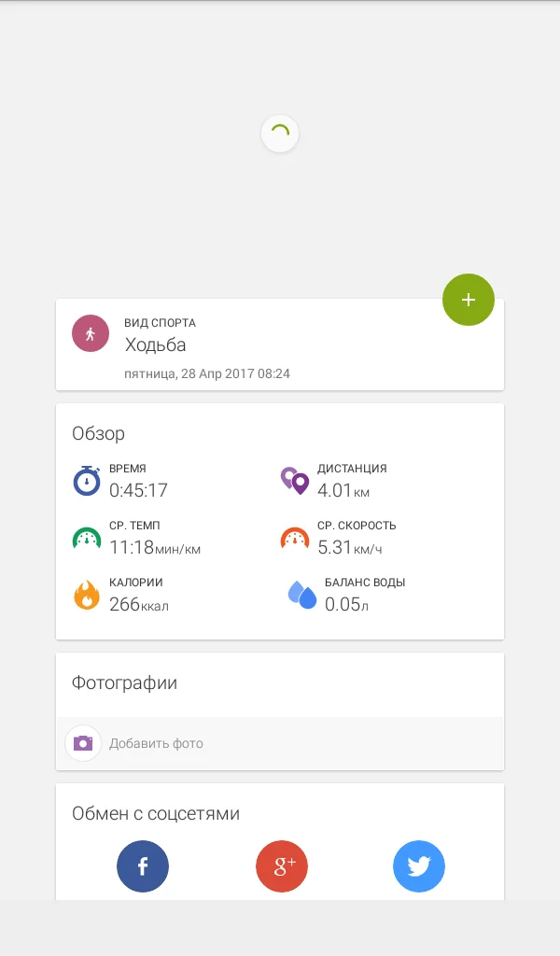Image resolution: width=560 pixels, height=956 pixels.
Task: Tap the distance map pins icon
Action: (x=295, y=481)
